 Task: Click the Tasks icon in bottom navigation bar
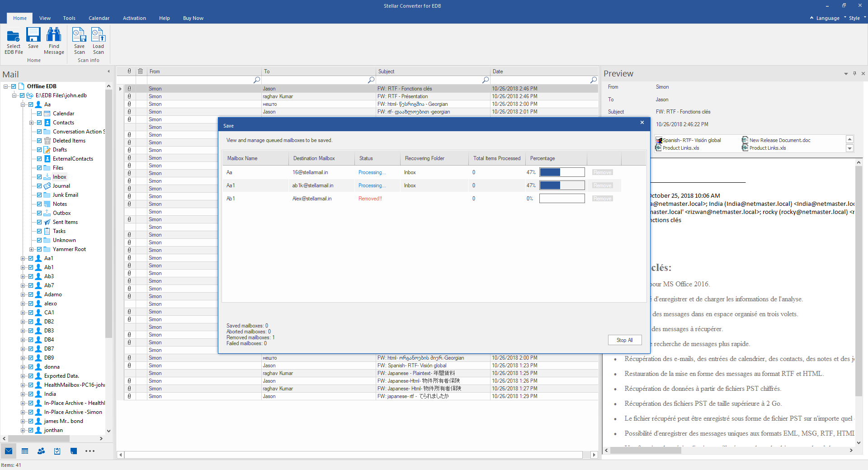(57, 451)
